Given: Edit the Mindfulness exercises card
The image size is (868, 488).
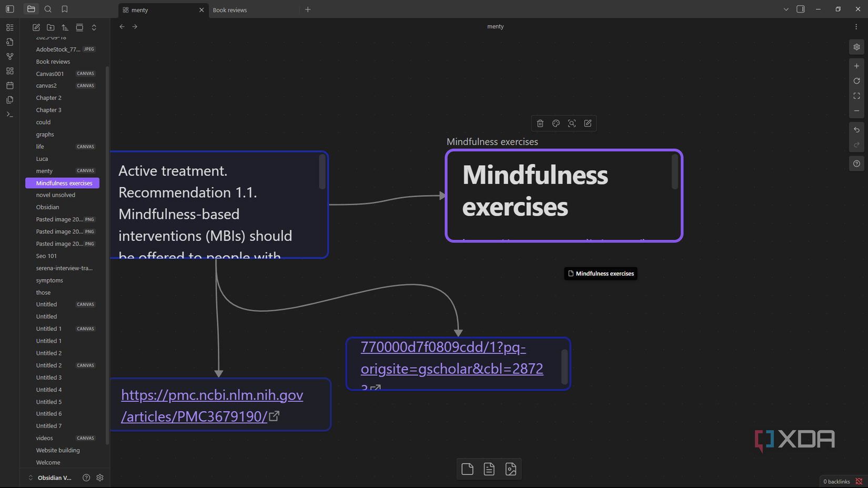Looking at the screenshot, I should (x=588, y=123).
